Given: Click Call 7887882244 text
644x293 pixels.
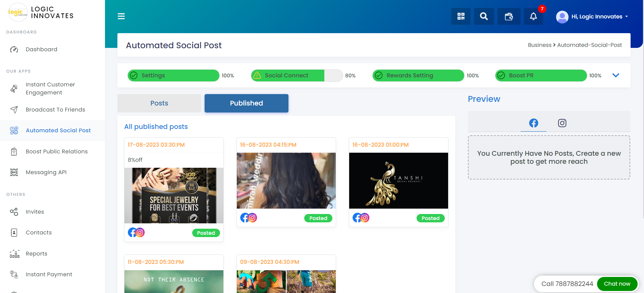Looking at the screenshot, I should pyautogui.click(x=567, y=284).
